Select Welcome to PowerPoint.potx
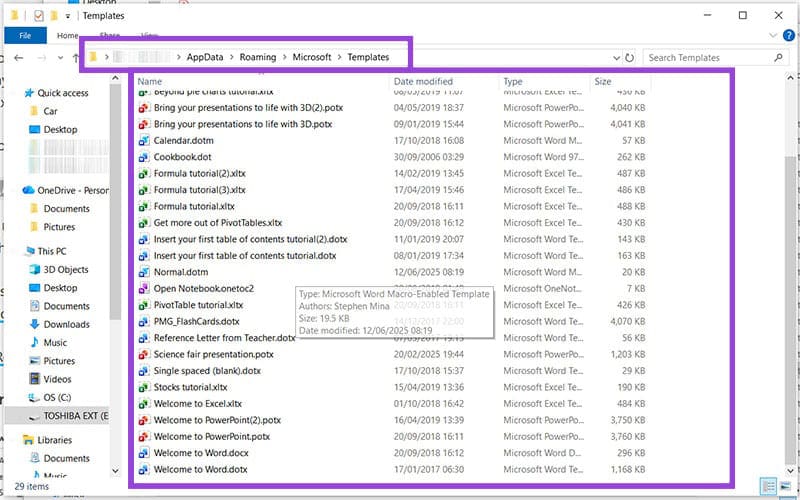Screen dimensions: 800x500 click(212, 436)
